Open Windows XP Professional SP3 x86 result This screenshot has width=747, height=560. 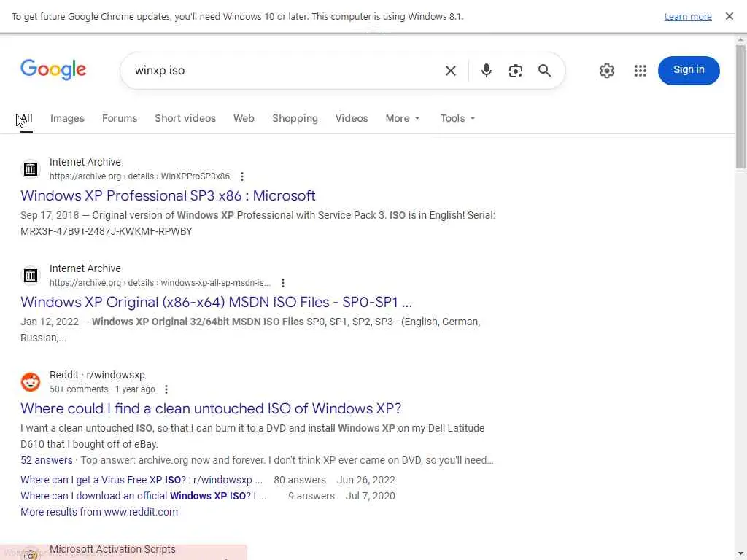pos(168,195)
